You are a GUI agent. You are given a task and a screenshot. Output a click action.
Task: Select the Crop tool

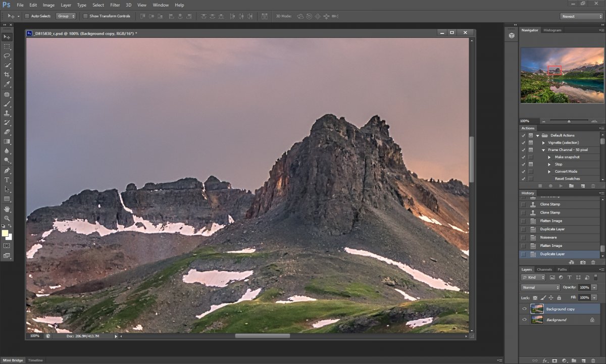[x=7, y=75]
